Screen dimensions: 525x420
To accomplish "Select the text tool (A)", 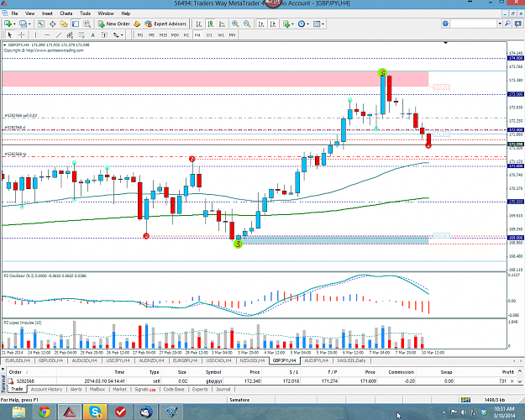I will (92, 34).
